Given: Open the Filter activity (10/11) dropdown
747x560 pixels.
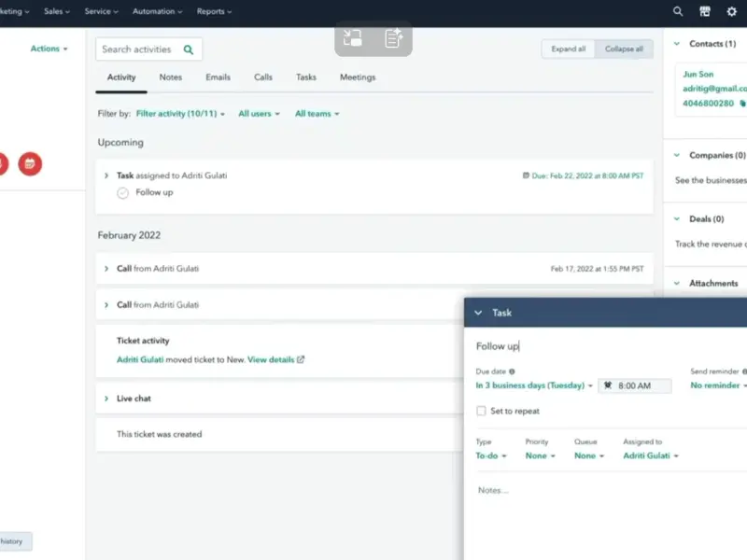Looking at the screenshot, I should pos(180,114).
